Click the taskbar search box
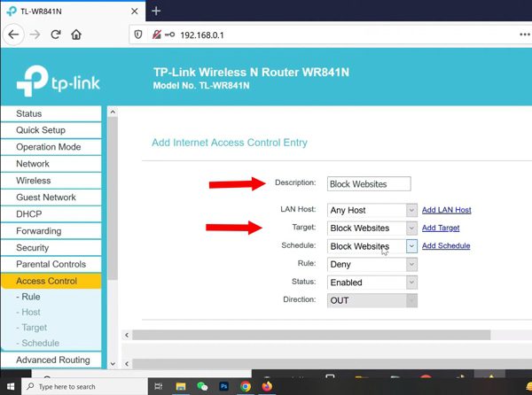The width and height of the screenshot is (532, 395). click(x=84, y=386)
